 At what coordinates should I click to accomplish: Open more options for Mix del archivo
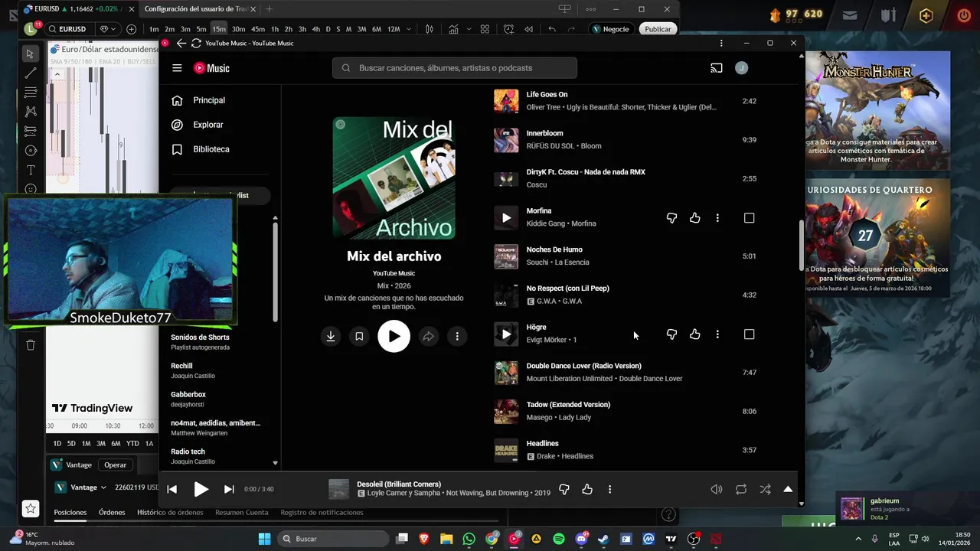457,336
